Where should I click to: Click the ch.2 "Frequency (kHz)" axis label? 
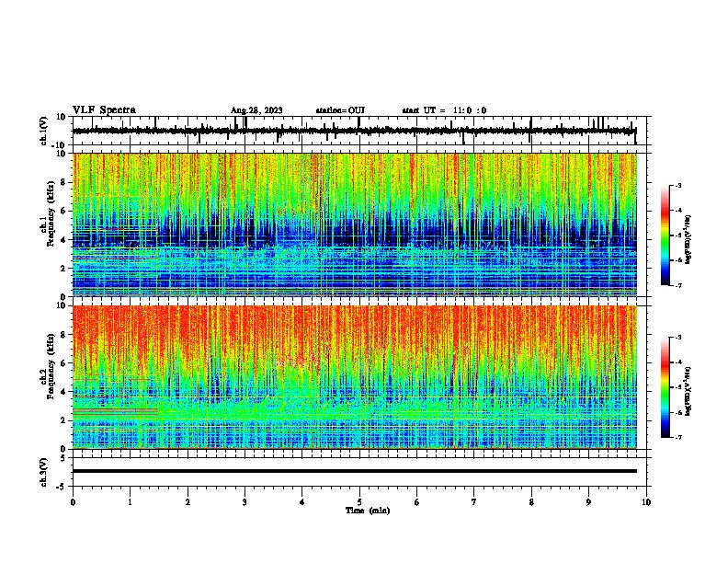(51, 366)
